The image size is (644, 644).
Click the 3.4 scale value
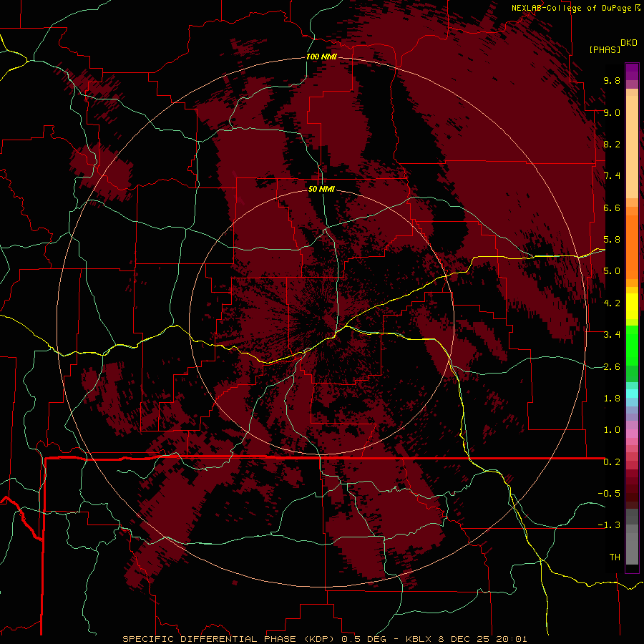coord(612,335)
